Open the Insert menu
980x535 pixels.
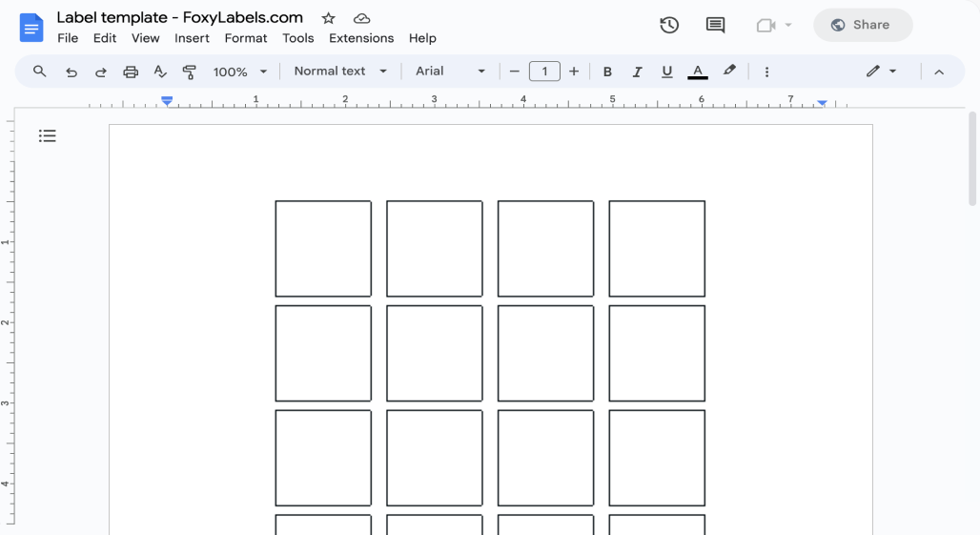tap(192, 38)
